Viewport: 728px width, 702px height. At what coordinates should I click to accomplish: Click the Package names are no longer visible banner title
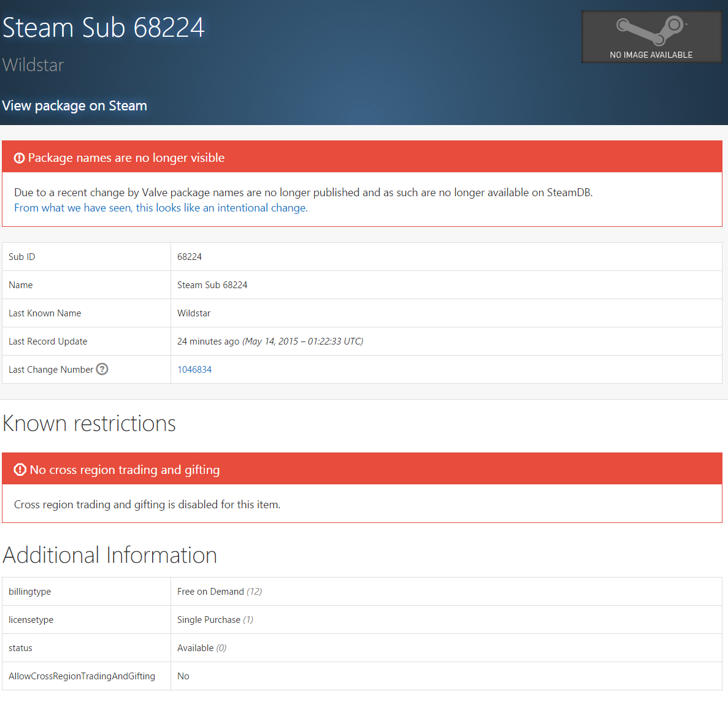[126, 158]
